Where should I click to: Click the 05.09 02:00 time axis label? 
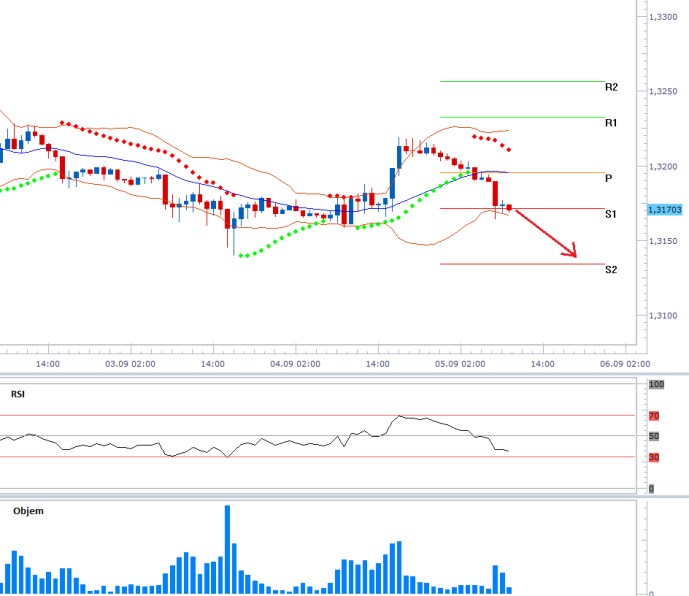point(460,364)
